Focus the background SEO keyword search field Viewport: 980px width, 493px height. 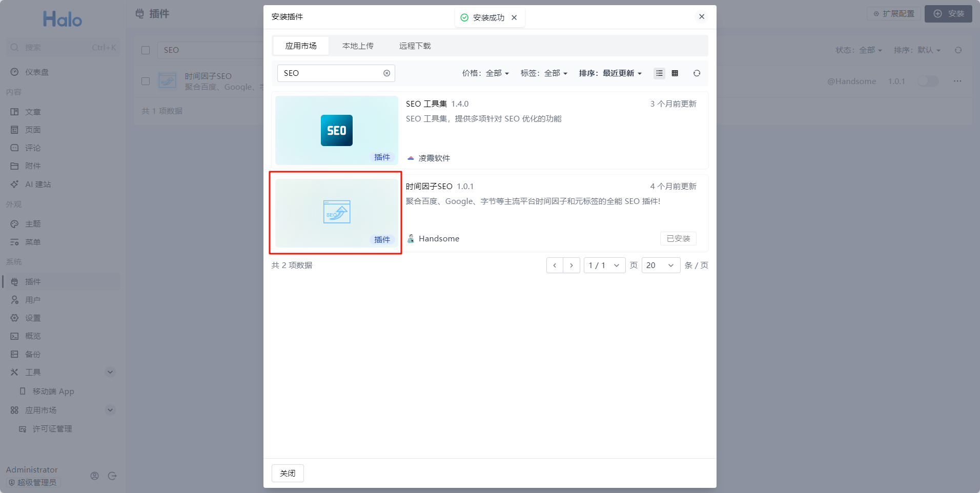tap(210, 50)
